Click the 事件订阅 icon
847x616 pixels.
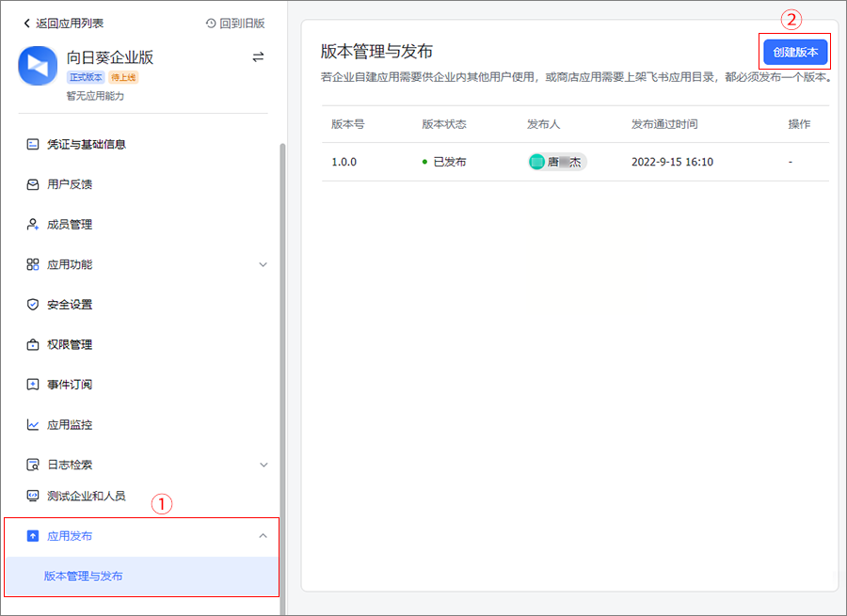point(33,385)
